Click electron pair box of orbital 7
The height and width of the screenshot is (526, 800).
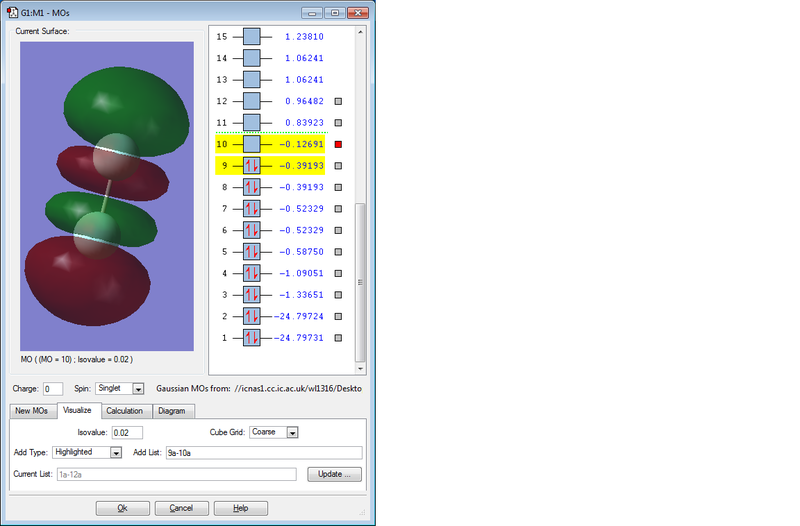point(252,209)
